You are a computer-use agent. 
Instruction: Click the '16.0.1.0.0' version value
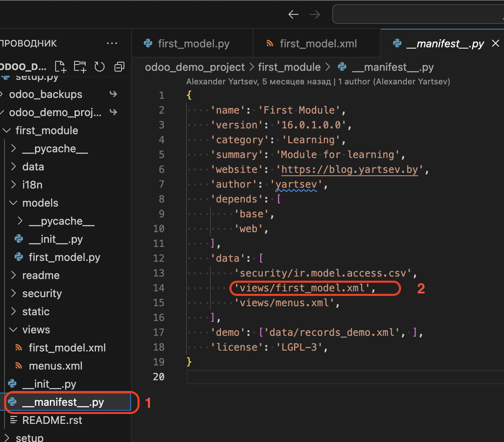coord(311,125)
